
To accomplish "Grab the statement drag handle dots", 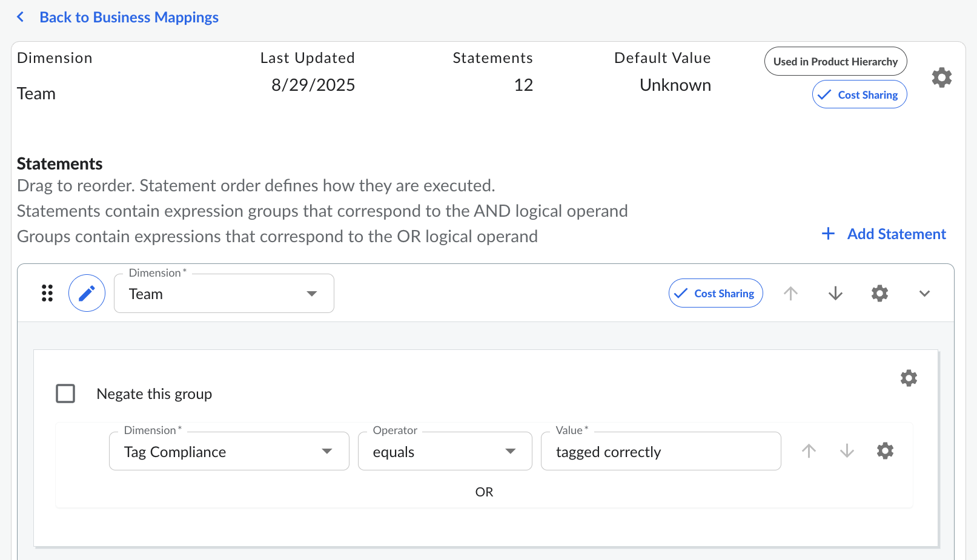I will click(x=47, y=294).
